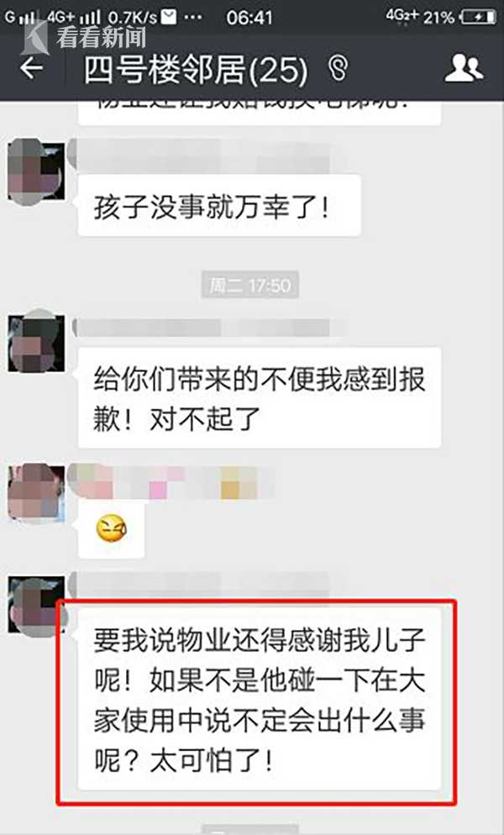This screenshot has width=504, height=835.
Task: Tap avatar of the emoji sender
Action: [36, 491]
